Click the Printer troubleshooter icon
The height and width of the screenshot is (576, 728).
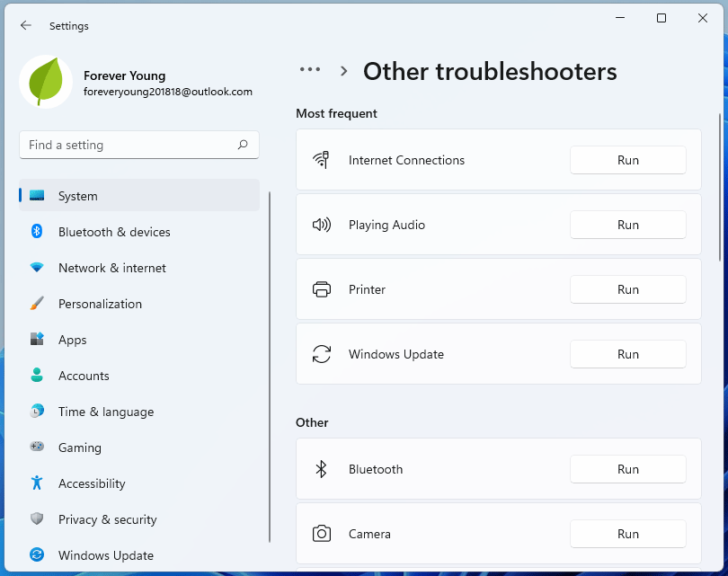(321, 289)
